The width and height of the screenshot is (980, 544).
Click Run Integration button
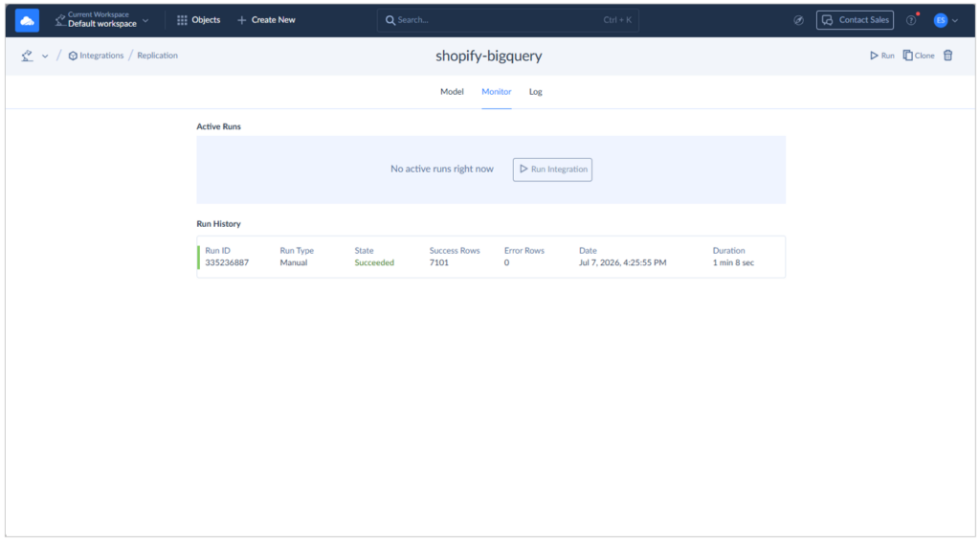(552, 170)
